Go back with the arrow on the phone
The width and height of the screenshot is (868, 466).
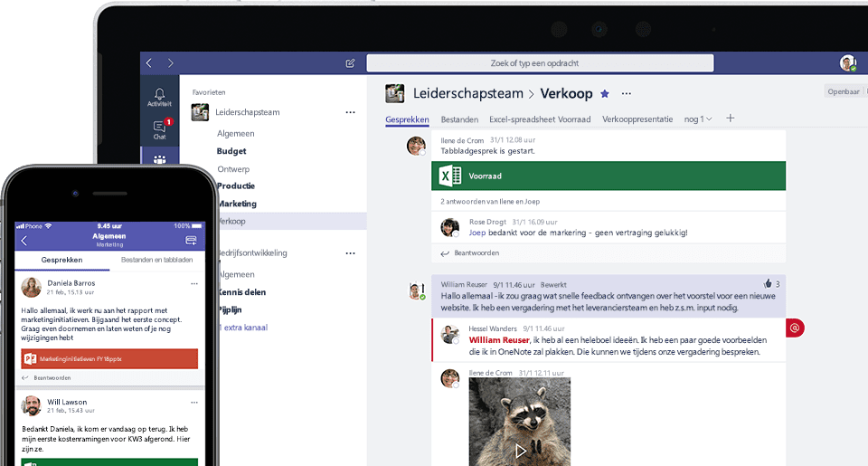[24, 241]
